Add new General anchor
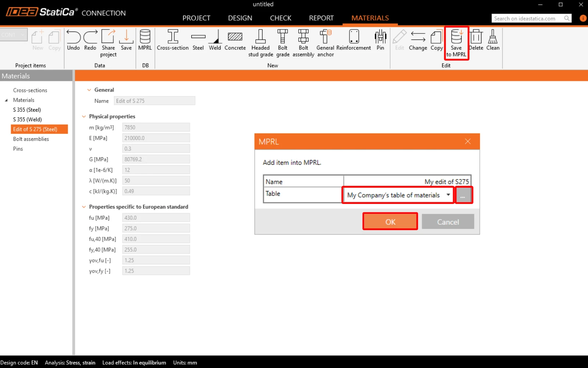 tap(326, 43)
